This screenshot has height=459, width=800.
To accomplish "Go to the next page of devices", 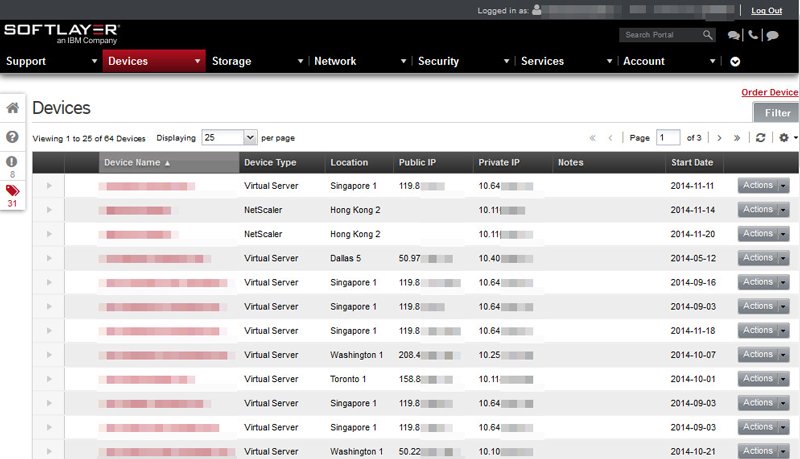I will 719,138.
